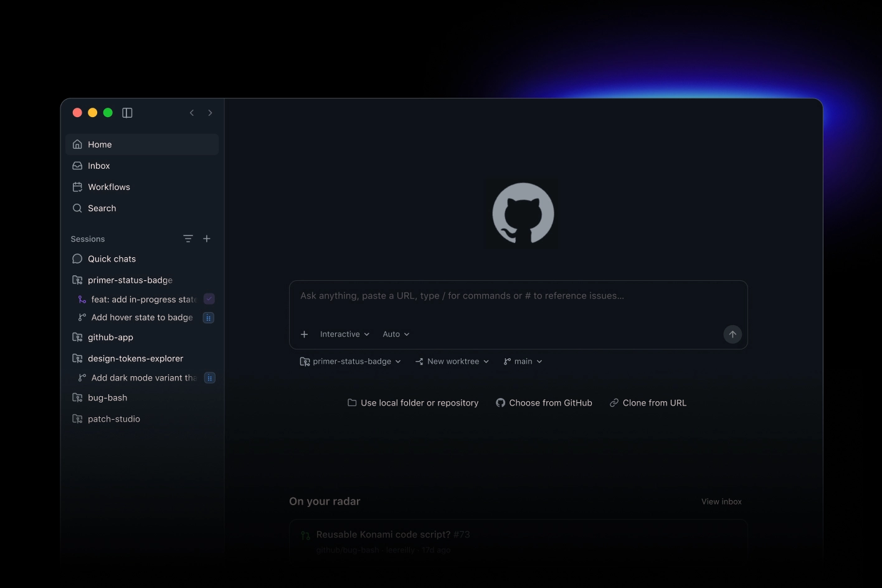Click the patch-studio folder icon
Image resolution: width=882 pixels, height=588 pixels.
point(77,419)
